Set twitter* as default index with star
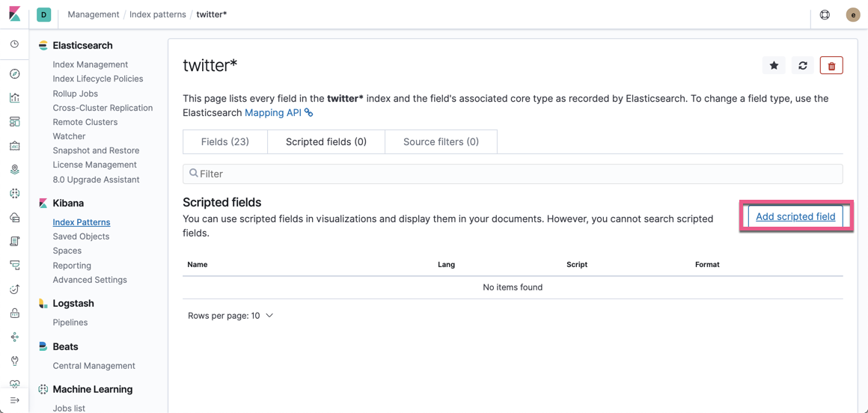 tap(774, 65)
